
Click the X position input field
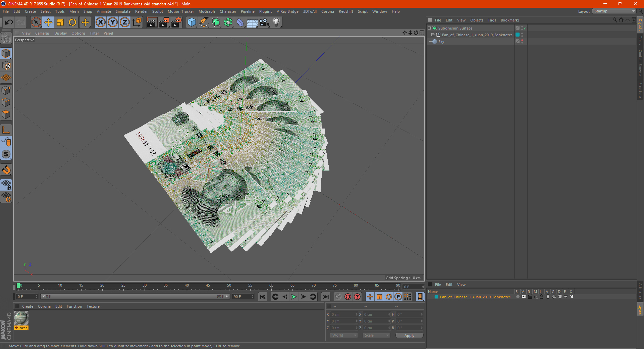pyautogui.click(x=343, y=314)
